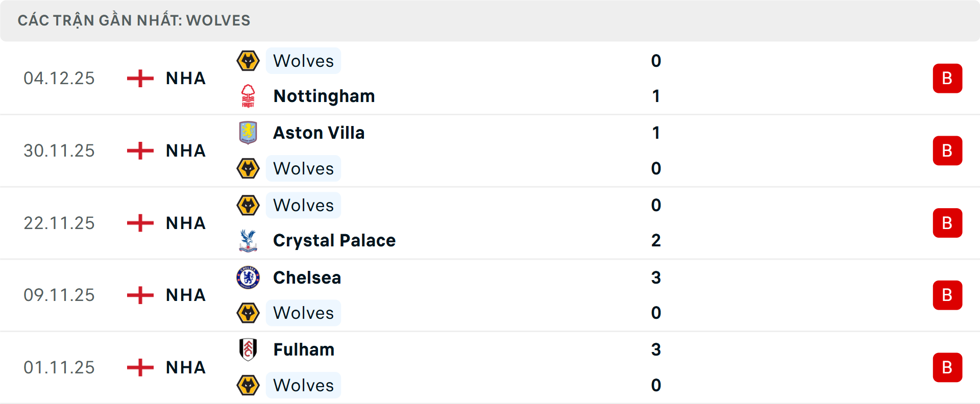Expand the Aston Villa match details
980x404 pixels.
coord(490,150)
